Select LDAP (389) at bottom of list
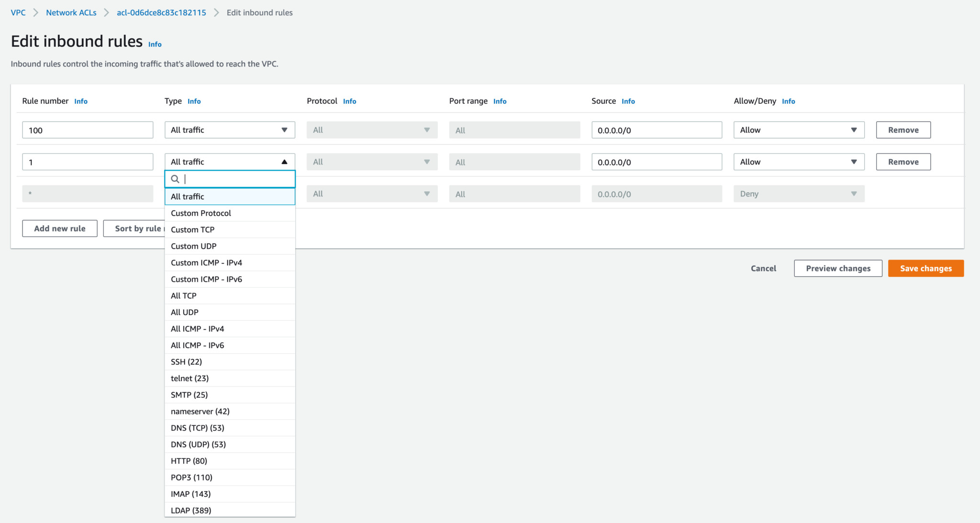Image resolution: width=980 pixels, height=523 pixels. [x=190, y=510]
